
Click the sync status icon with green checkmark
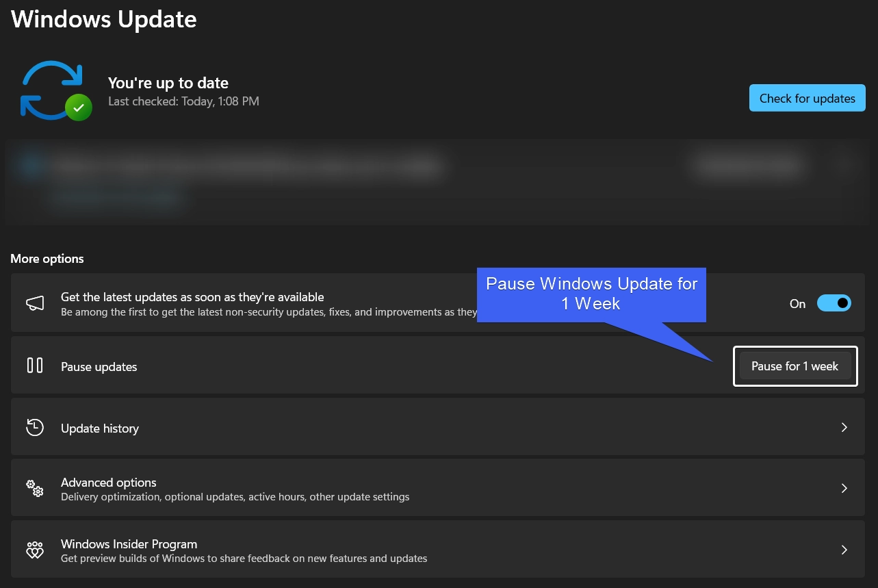click(x=55, y=91)
